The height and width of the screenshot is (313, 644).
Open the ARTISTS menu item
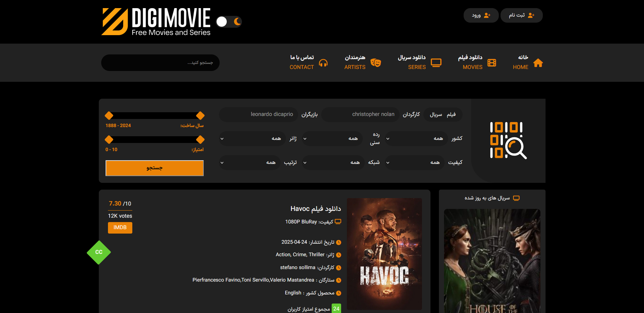(x=355, y=62)
